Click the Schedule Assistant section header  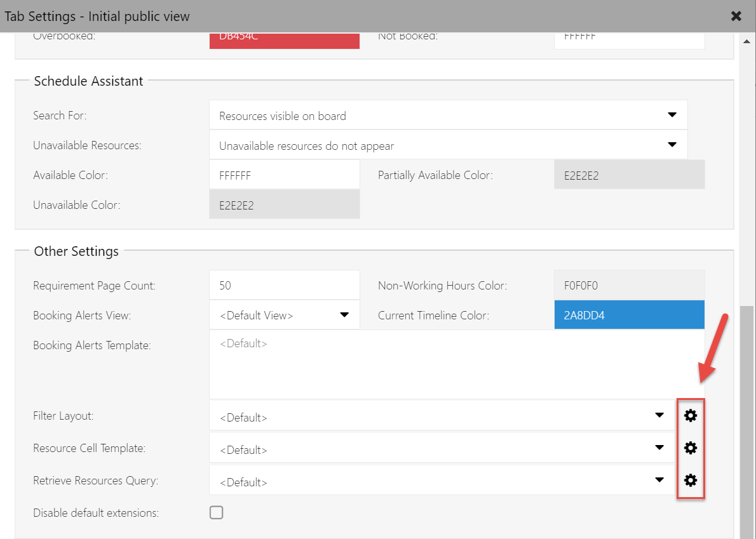[88, 81]
